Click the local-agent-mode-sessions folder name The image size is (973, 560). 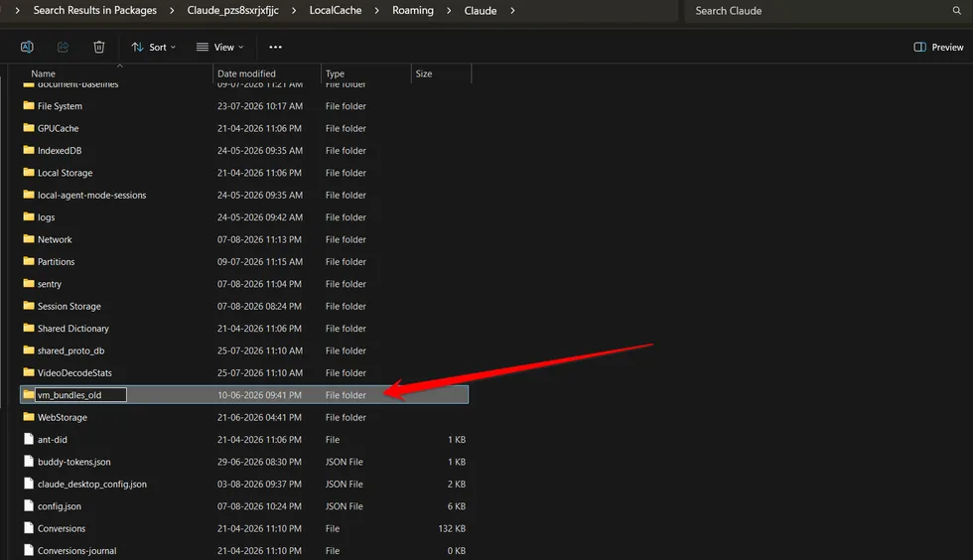91,195
